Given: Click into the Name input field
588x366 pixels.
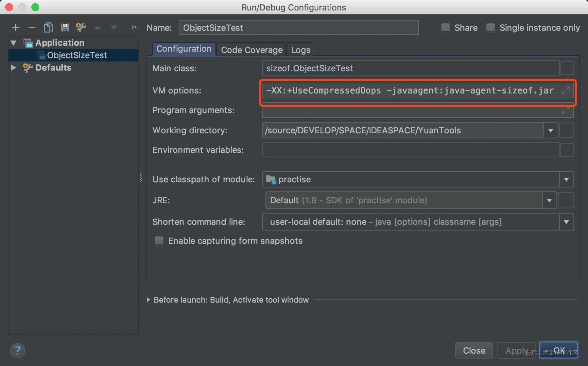Looking at the screenshot, I should (x=299, y=27).
